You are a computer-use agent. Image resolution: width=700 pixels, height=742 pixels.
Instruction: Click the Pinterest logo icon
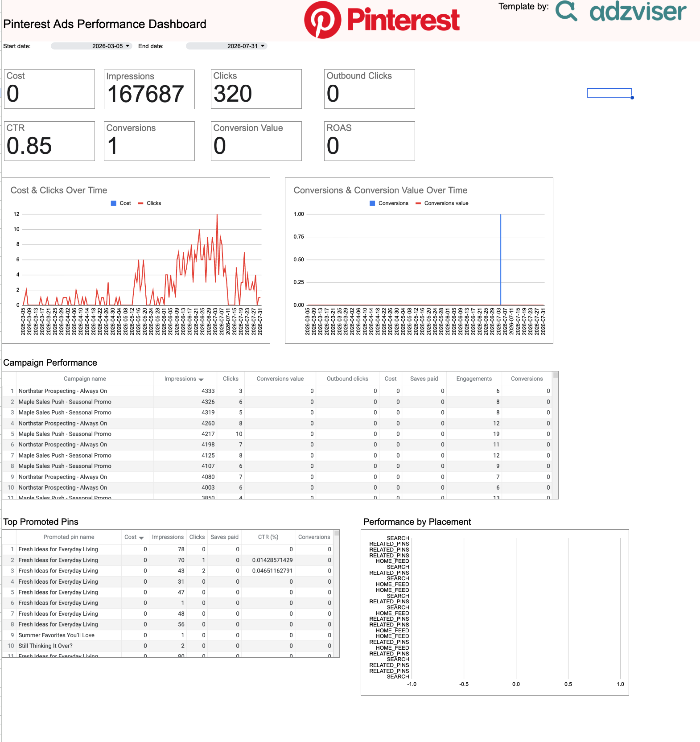click(323, 20)
